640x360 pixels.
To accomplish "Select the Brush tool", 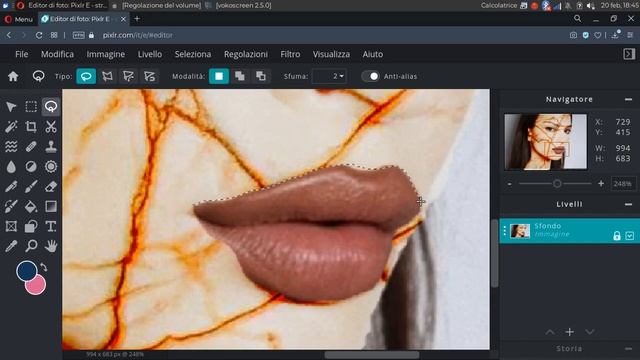I will (31, 187).
